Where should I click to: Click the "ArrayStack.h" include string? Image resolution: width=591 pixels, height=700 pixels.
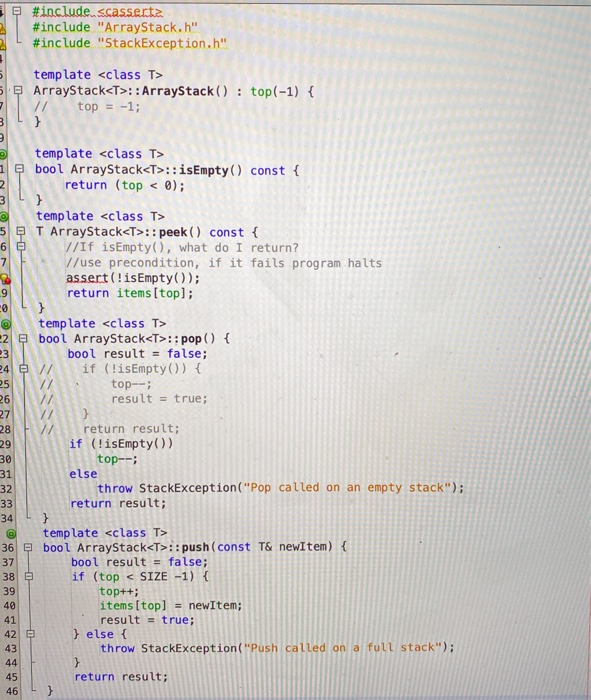pos(148,28)
